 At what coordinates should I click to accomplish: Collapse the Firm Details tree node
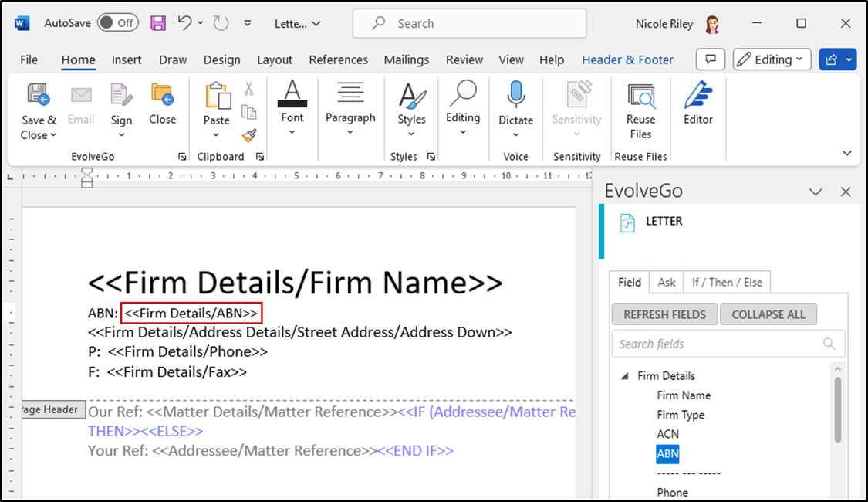(625, 376)
